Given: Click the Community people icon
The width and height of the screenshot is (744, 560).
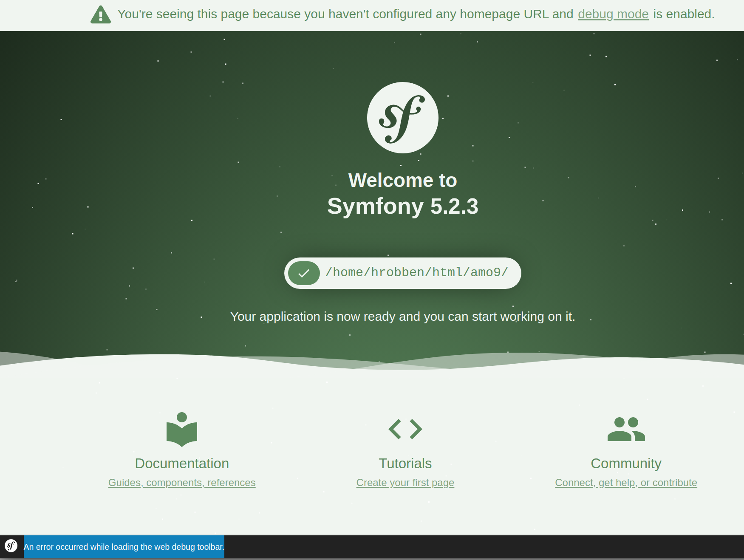Looking at the screenshot, I should (x=626, y=429).
